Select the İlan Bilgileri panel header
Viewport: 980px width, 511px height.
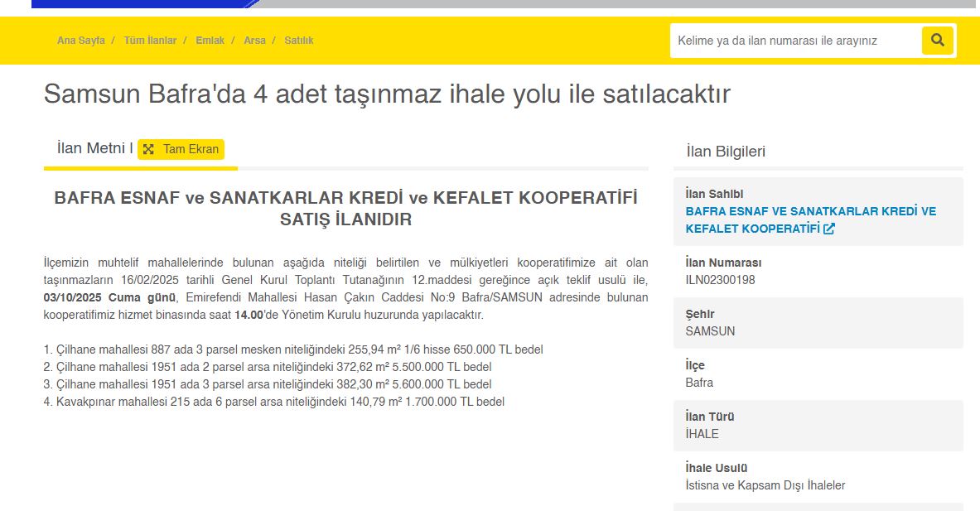(726, 152)
